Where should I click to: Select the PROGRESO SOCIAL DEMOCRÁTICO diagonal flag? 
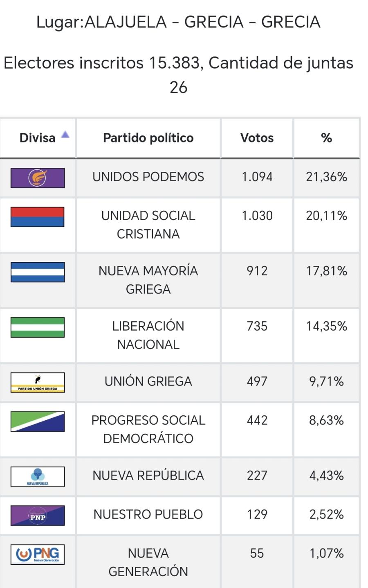point(38,422)
